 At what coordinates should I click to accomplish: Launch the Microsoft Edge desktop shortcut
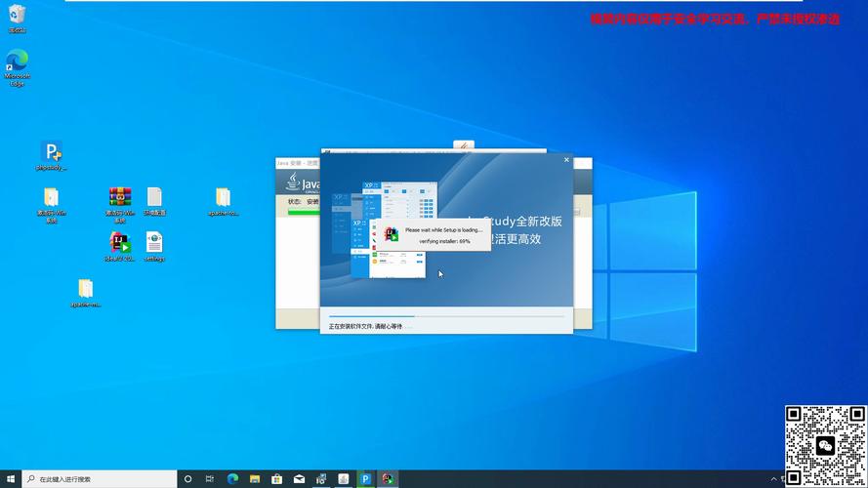pos(18,67)
